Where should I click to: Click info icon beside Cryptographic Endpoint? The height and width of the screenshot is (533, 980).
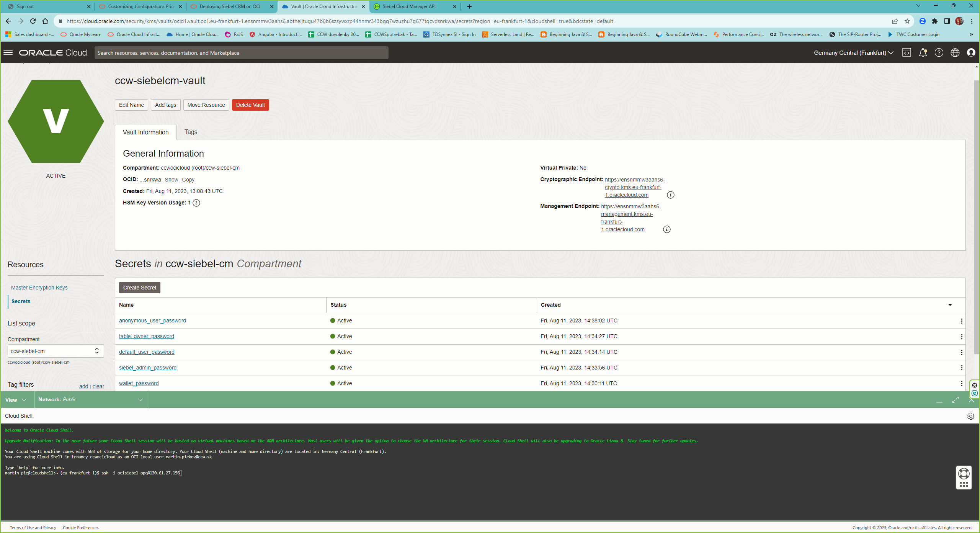pyautogui.click(x=671, y=195)
